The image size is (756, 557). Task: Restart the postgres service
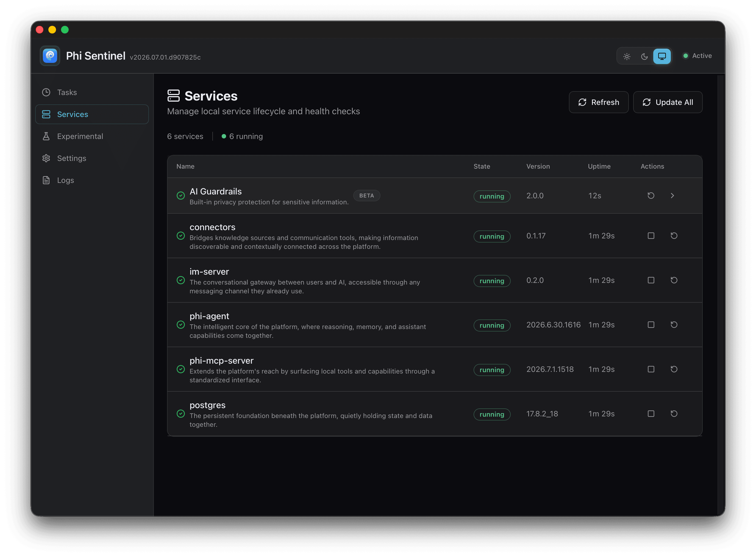click(674, 414)
